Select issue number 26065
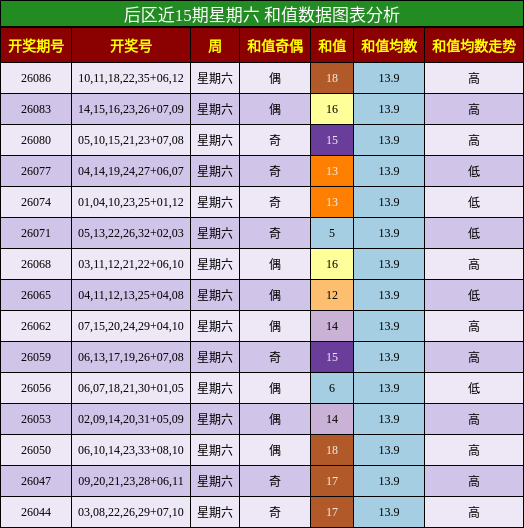Screen dimensions: 524x528 (x=36, y=295)
